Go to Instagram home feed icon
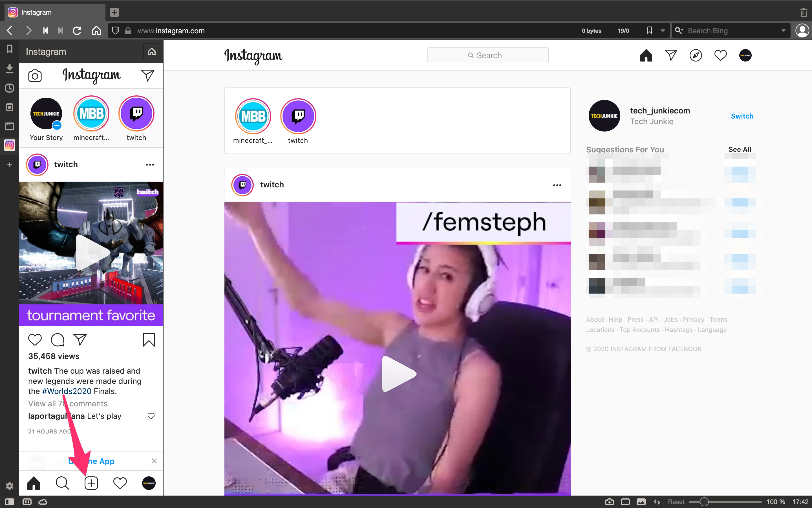Screen dimensions: 812x508 646,55
